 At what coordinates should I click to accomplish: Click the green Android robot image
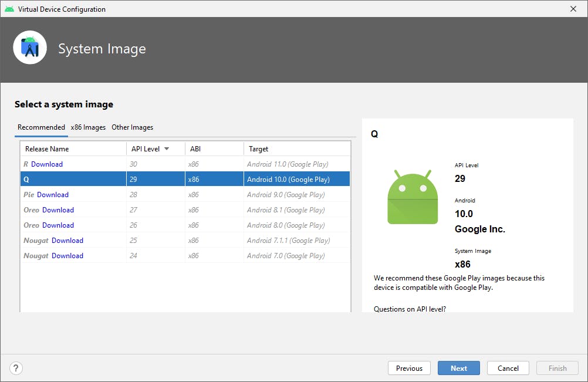[413, 197]
